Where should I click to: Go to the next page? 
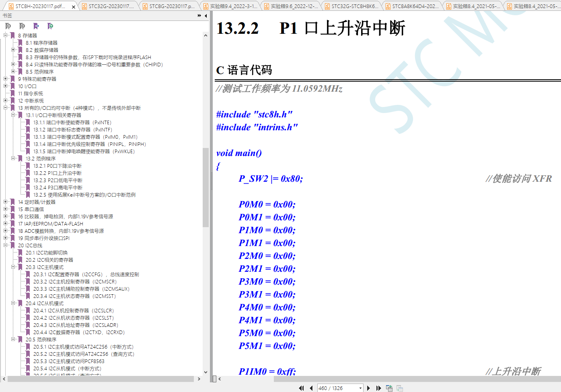point(368,388)
